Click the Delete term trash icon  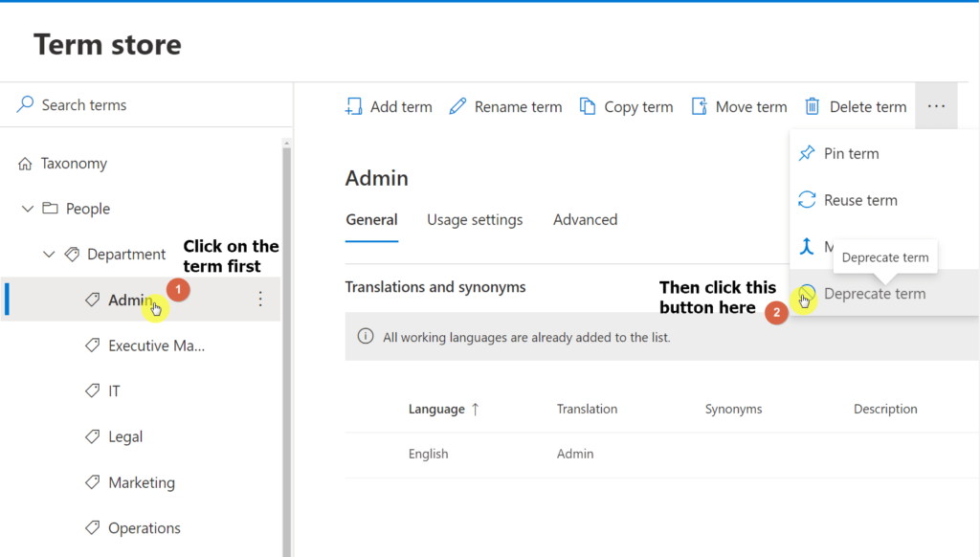[812, 106]
